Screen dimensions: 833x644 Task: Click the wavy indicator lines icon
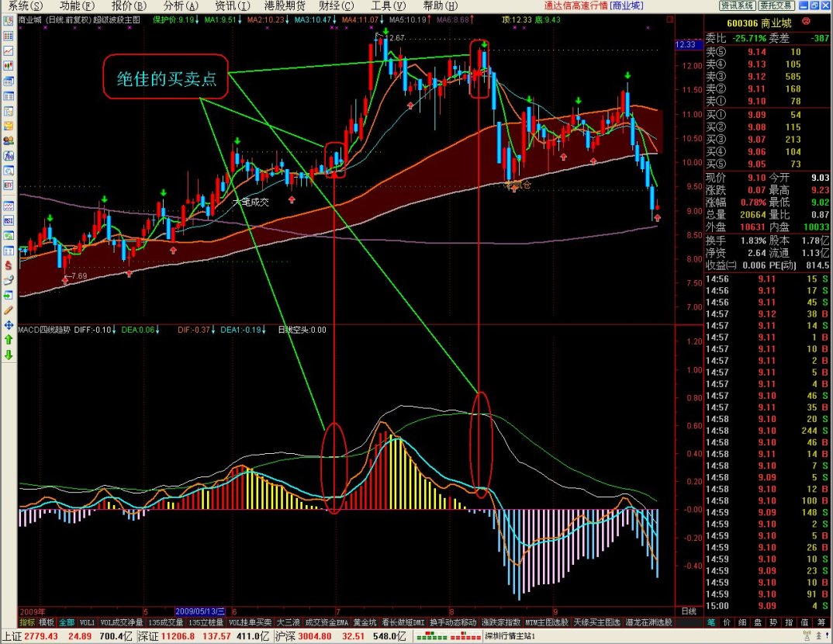pyautogui.click(x=9, y=206)
